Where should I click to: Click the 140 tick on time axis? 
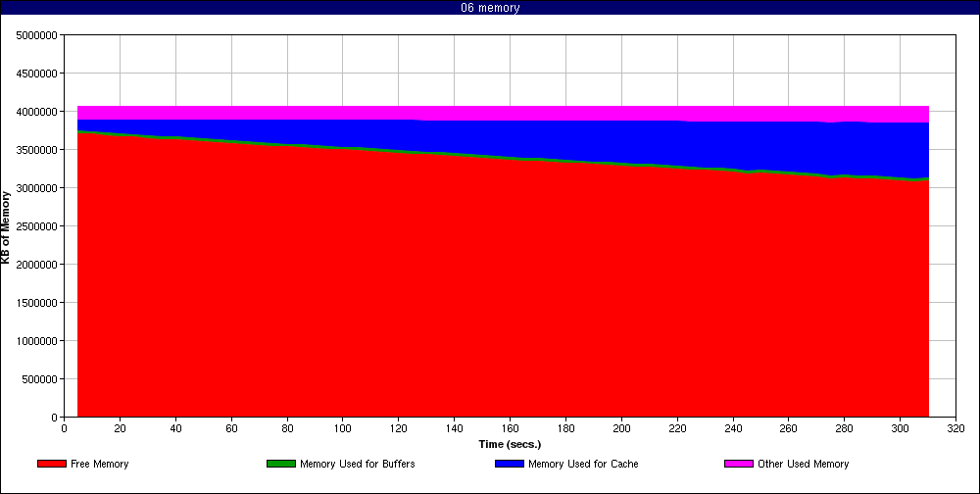(455, 429)
